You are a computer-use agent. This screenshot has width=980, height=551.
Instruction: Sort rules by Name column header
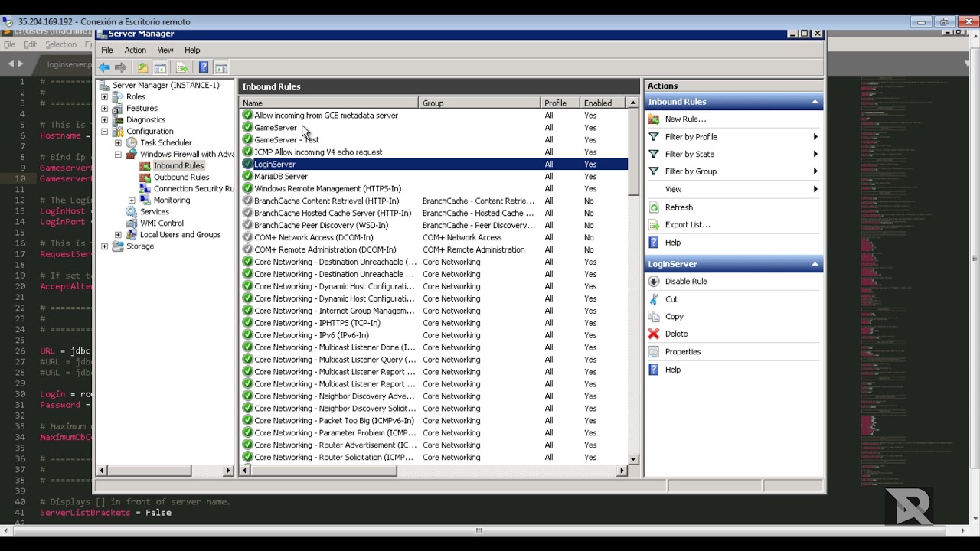(329, 103)
